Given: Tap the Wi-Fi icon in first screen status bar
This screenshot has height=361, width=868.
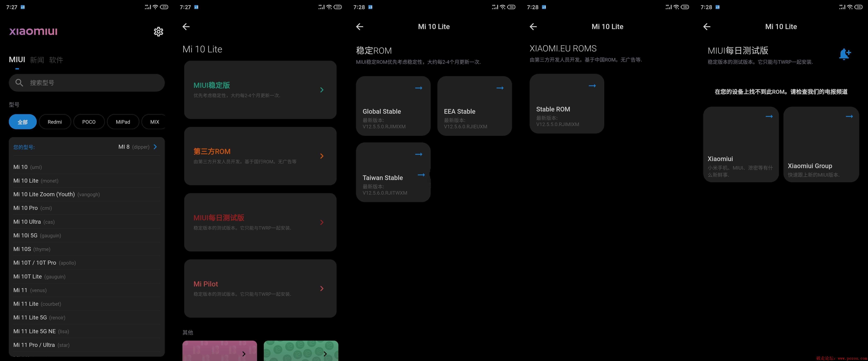Looking at the screenshot, I should [x=155, y=7].
